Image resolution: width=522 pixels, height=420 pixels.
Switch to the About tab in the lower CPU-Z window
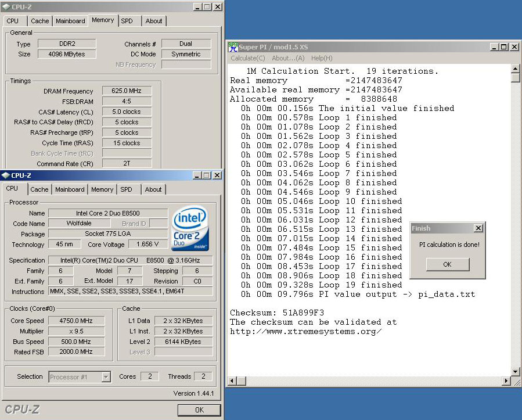(x=153, y=189)
